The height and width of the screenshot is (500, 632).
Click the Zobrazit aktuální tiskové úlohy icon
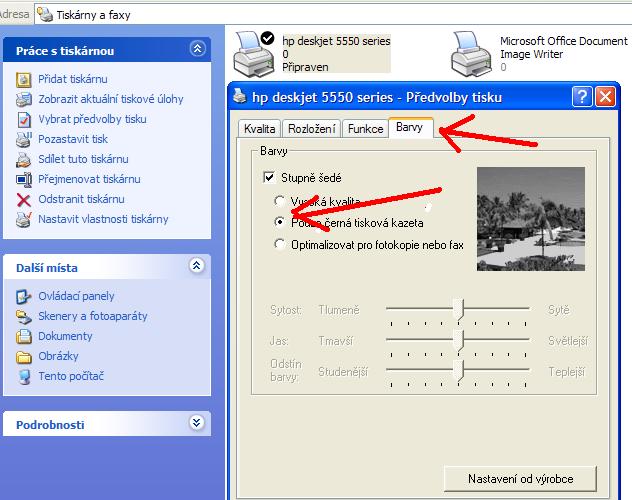(x=24, y=99)
